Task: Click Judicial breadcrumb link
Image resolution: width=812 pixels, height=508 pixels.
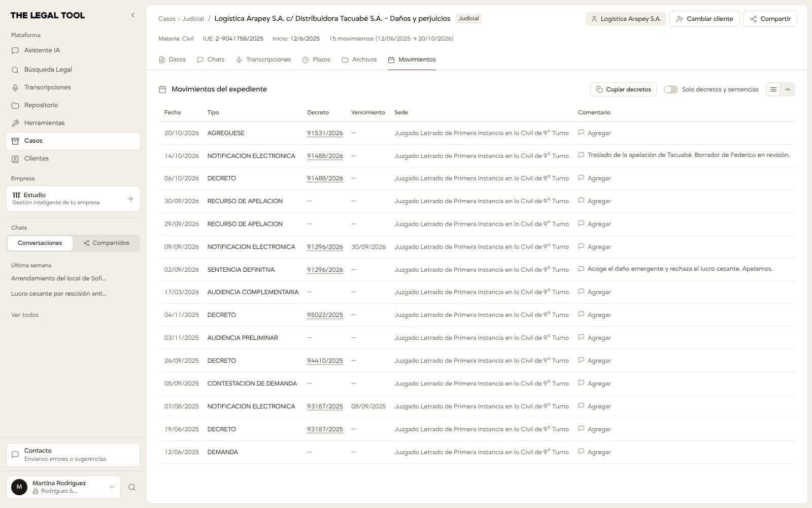Action: 193,19
